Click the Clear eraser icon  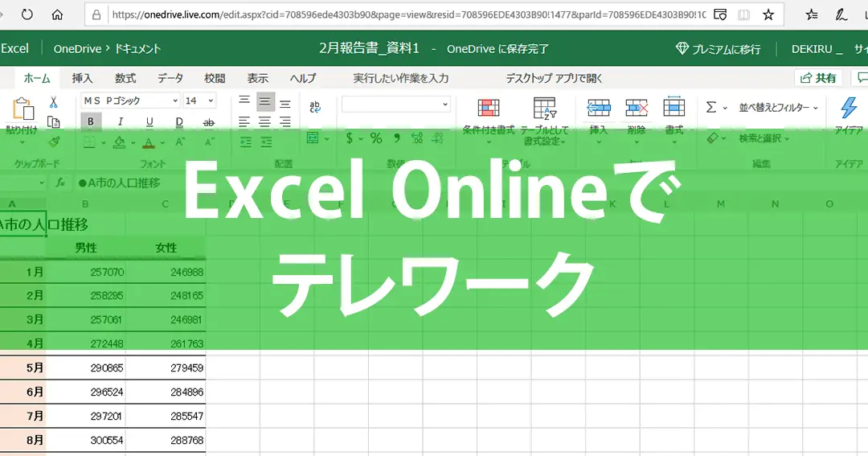tap(712, 138)
